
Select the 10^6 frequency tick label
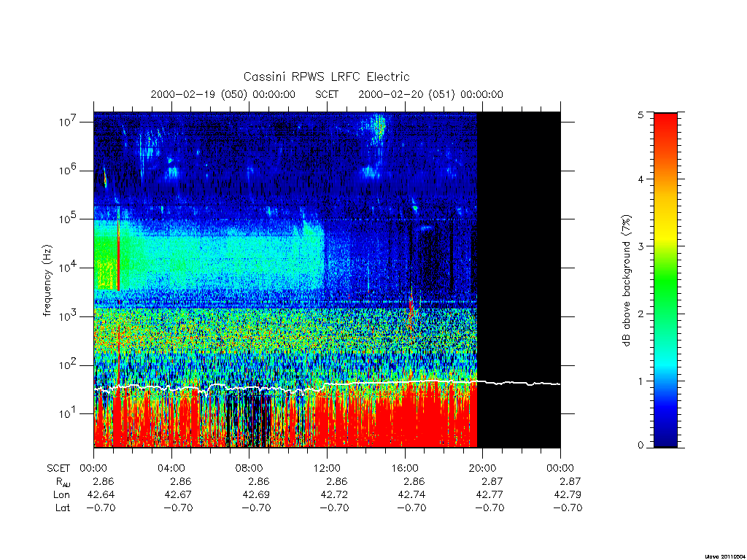69,169
